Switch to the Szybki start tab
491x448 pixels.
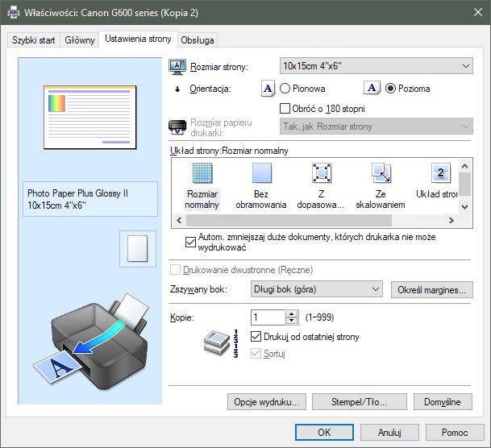[34, 40]
